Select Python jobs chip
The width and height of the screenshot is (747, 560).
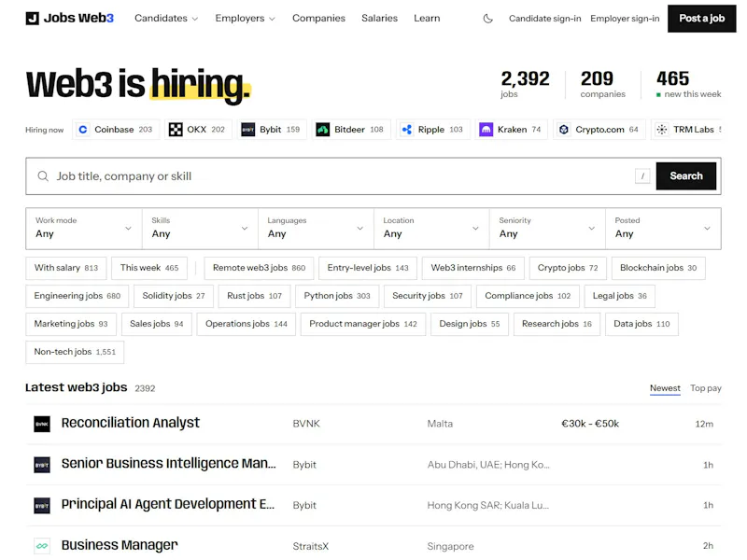[x=337, y=296]
